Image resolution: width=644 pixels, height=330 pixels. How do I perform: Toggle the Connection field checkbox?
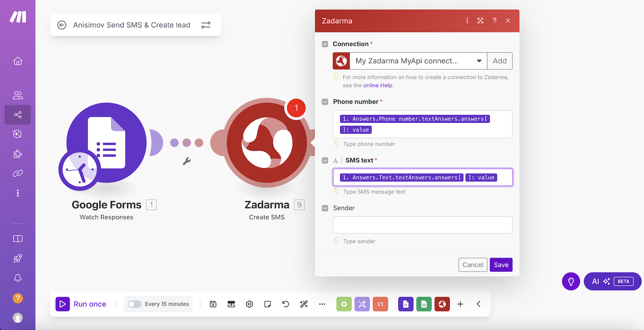[325, 44]
